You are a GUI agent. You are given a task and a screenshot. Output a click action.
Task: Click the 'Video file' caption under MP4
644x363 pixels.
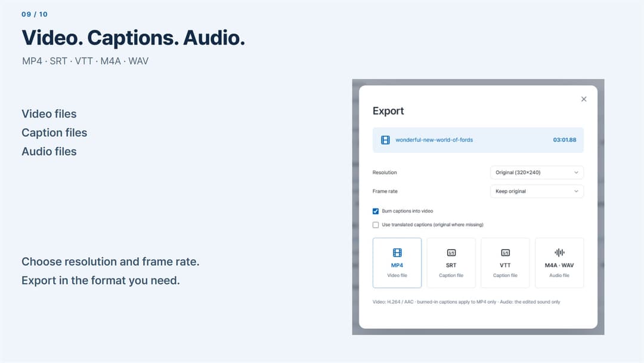(397, 275)
